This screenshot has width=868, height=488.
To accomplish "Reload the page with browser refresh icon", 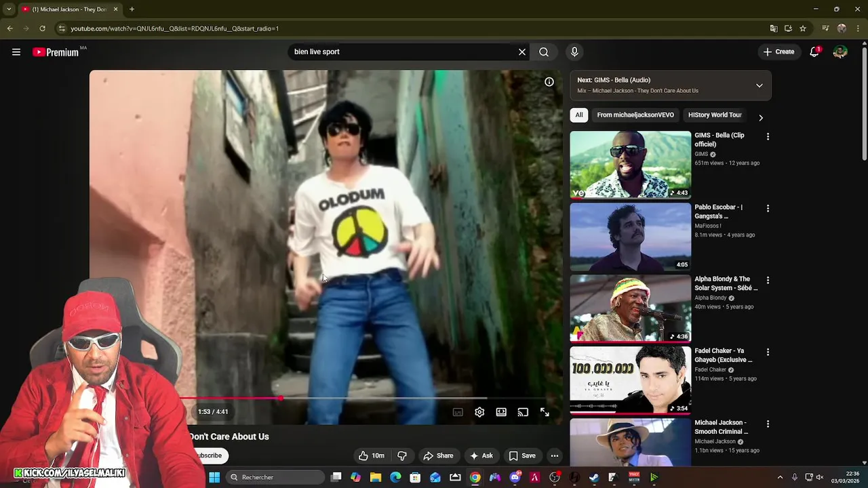I will coord(42,28).
